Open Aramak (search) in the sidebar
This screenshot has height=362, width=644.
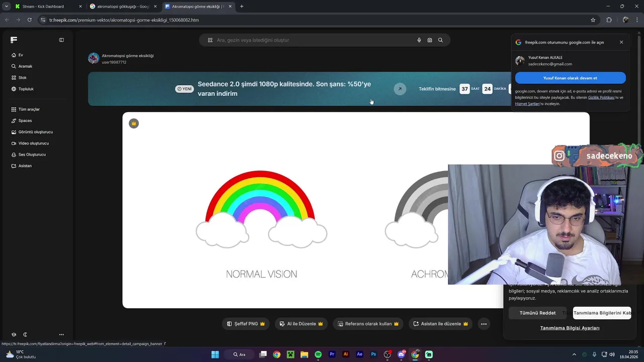pyautogui.click(x=22, y=66)
